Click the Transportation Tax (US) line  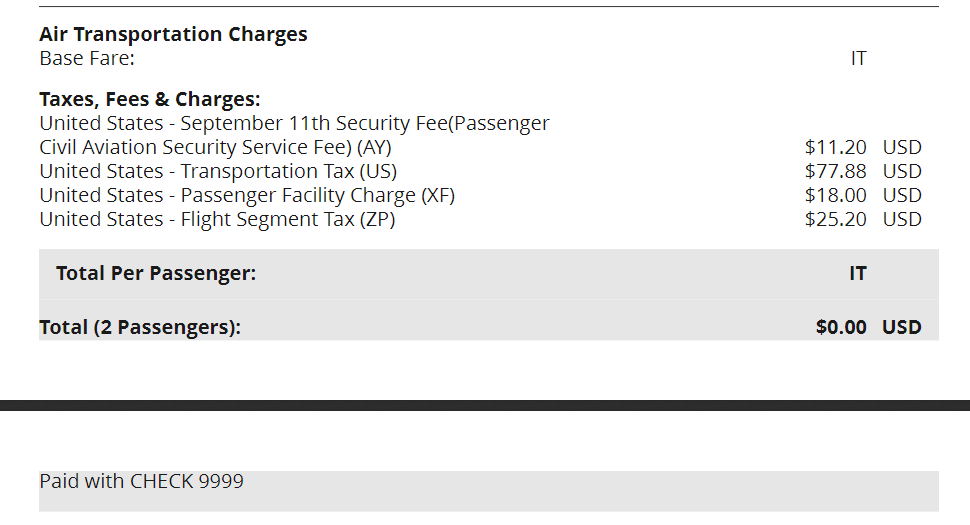(218, 171)
